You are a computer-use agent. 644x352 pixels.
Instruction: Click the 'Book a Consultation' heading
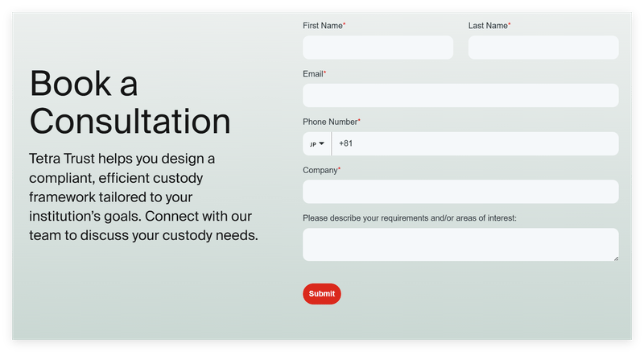130,101
